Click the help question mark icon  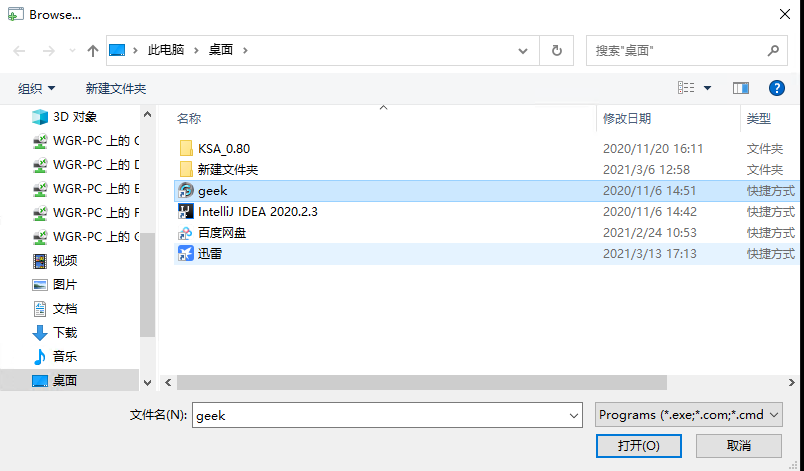coord(776,88)
